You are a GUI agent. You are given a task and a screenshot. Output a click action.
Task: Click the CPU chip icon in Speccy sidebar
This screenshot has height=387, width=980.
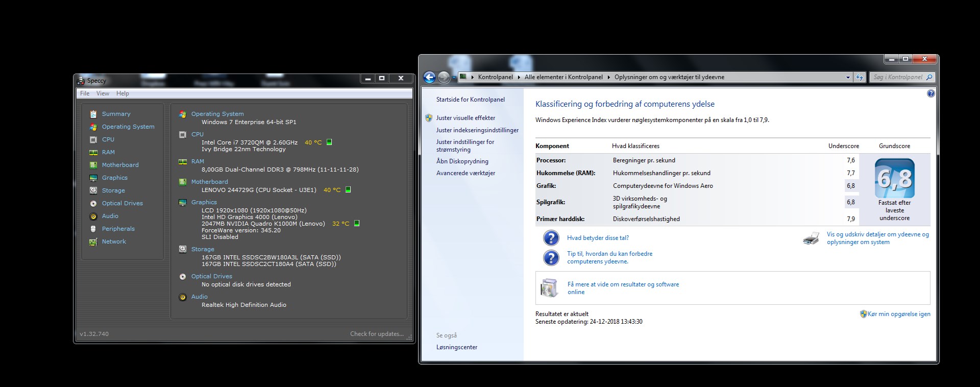click(93, 139)
